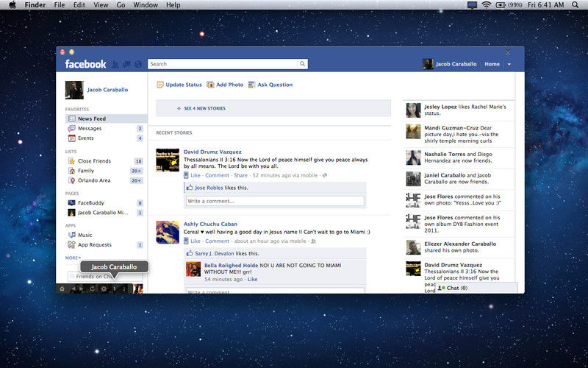Open the settings gear in bottom toolbar
Screen dimensions: 588x368
(x=105, y=289)
